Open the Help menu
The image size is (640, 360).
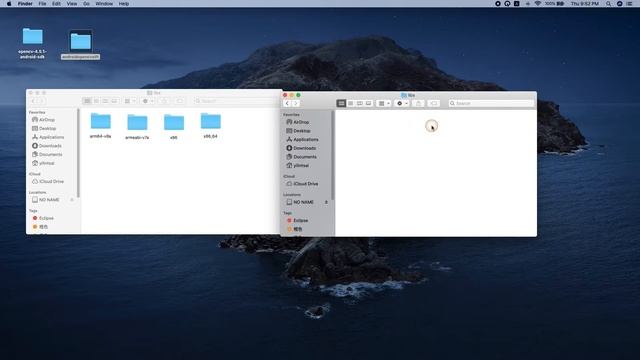tap(124, 4)
